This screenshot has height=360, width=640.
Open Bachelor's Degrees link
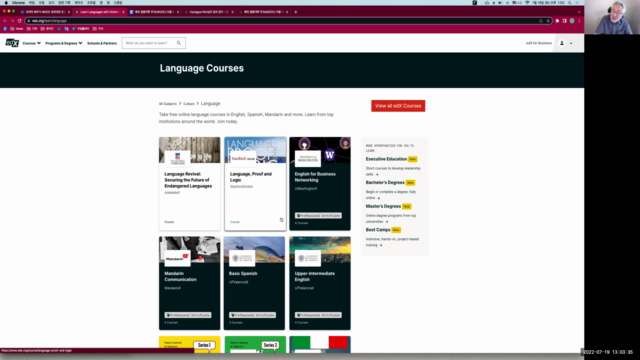coord(385,182)
